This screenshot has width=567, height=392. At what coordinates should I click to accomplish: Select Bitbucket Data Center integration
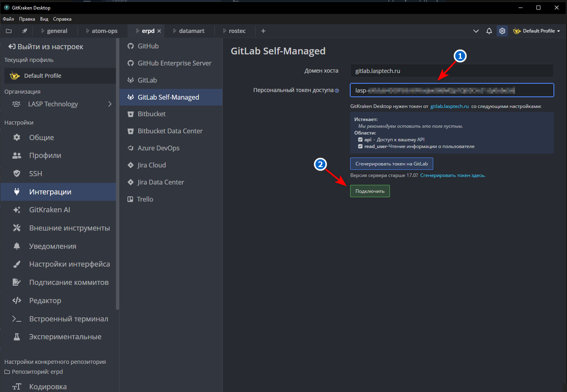click(171, 131)
